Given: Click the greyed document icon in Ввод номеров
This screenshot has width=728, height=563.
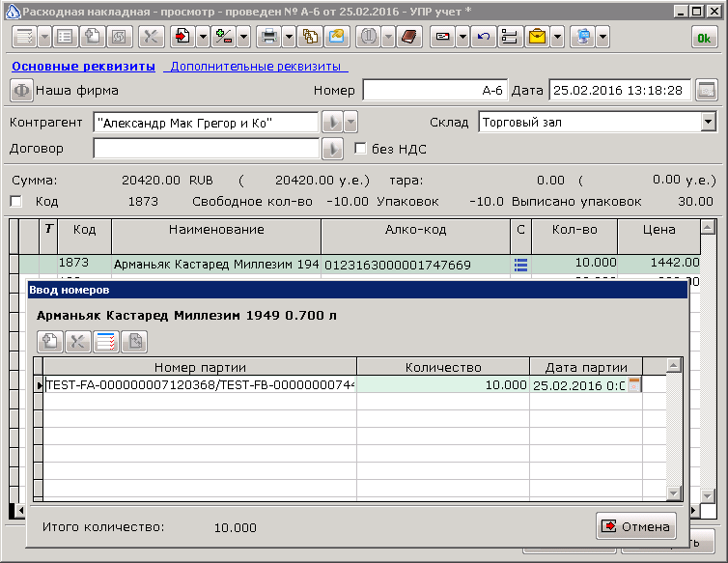Looking at the screenshot, I should [x=134, y=342].
